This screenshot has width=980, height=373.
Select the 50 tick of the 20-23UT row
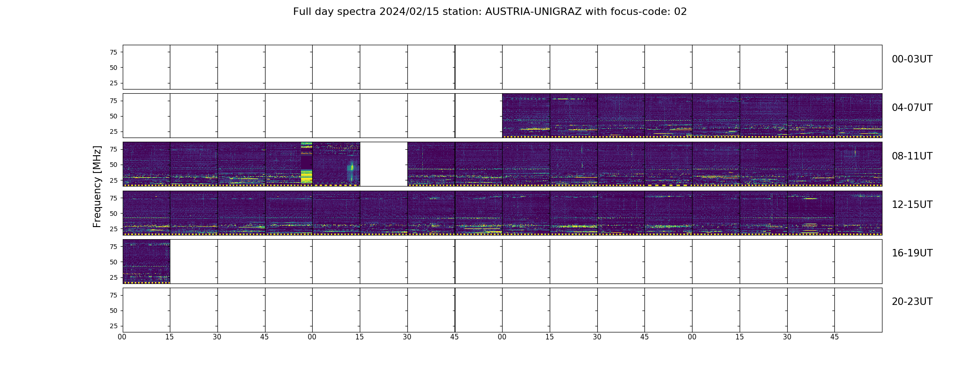[113, 311]
